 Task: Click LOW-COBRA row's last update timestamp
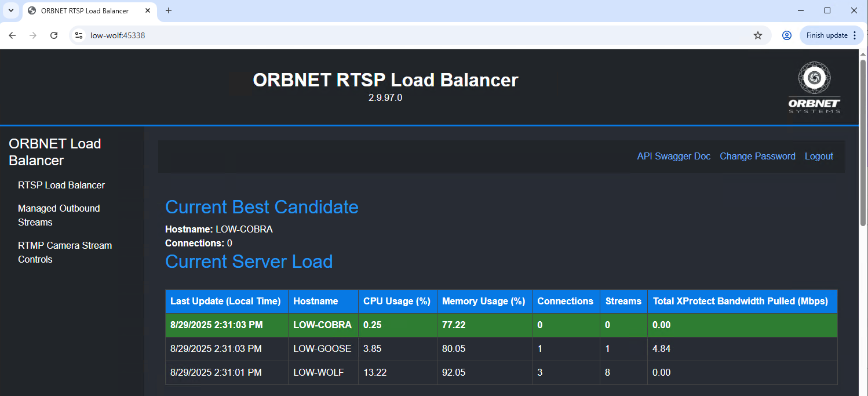pyautogui.click(x=217, y=325)
